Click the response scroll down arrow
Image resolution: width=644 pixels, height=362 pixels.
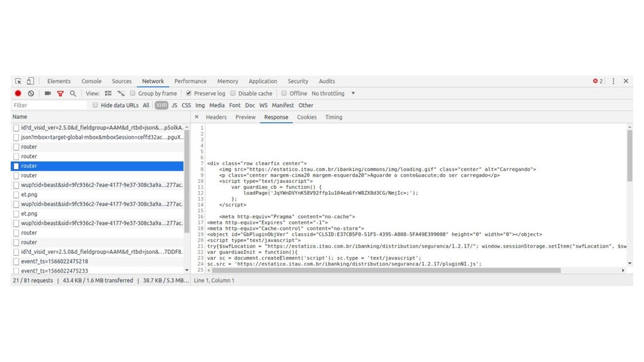coord(630,263)
